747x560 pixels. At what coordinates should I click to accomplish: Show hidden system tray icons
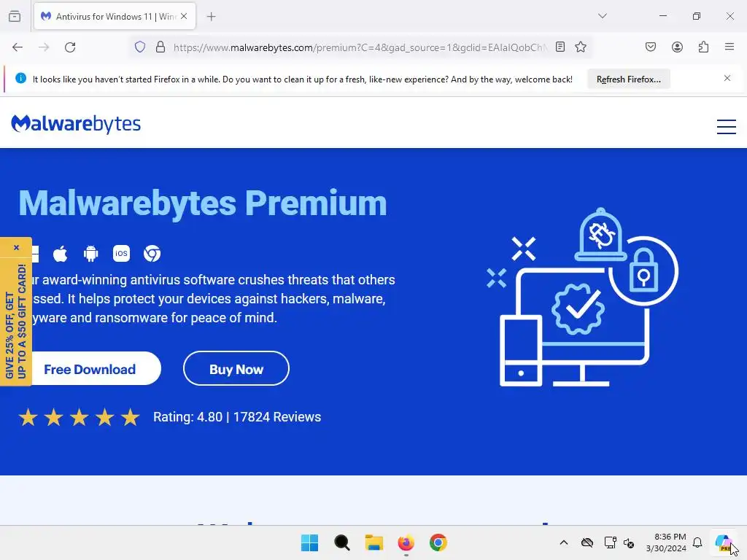pyautogui.click(x=564, y=542)
